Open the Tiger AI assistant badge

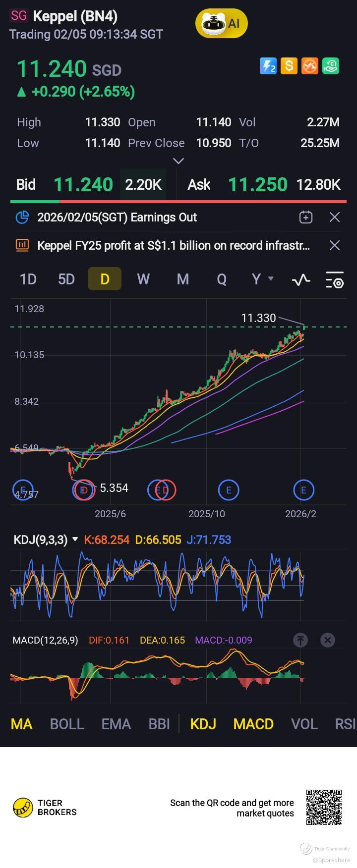pos(221,23)
